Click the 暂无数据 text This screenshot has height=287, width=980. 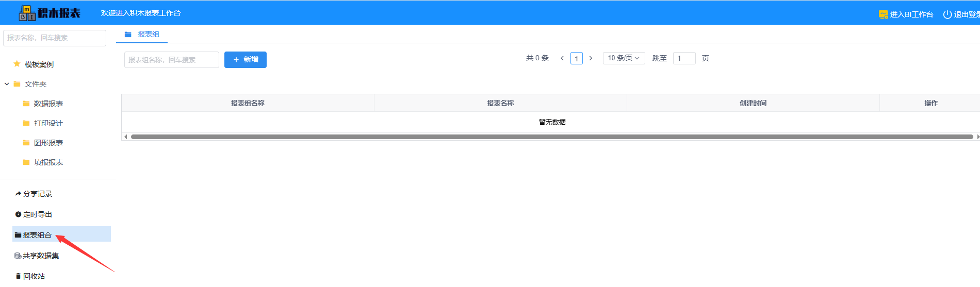552,122
